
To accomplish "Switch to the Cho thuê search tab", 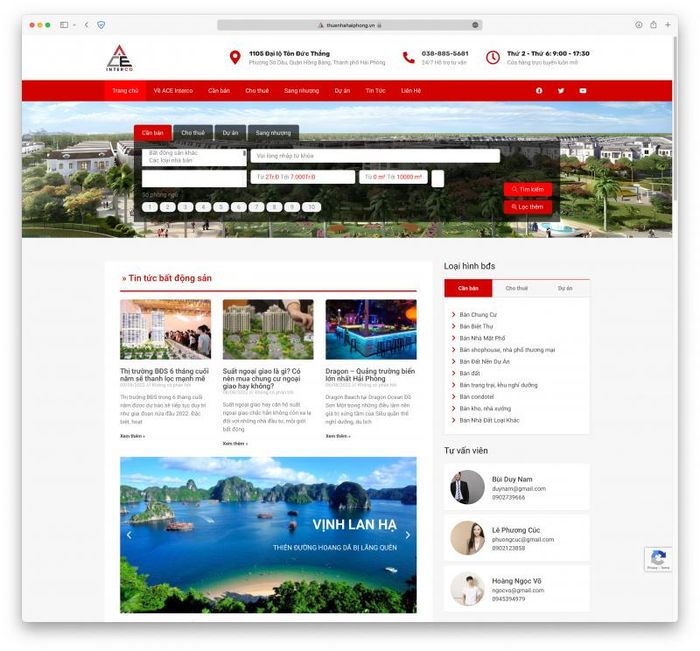I will tap(193, 132).
